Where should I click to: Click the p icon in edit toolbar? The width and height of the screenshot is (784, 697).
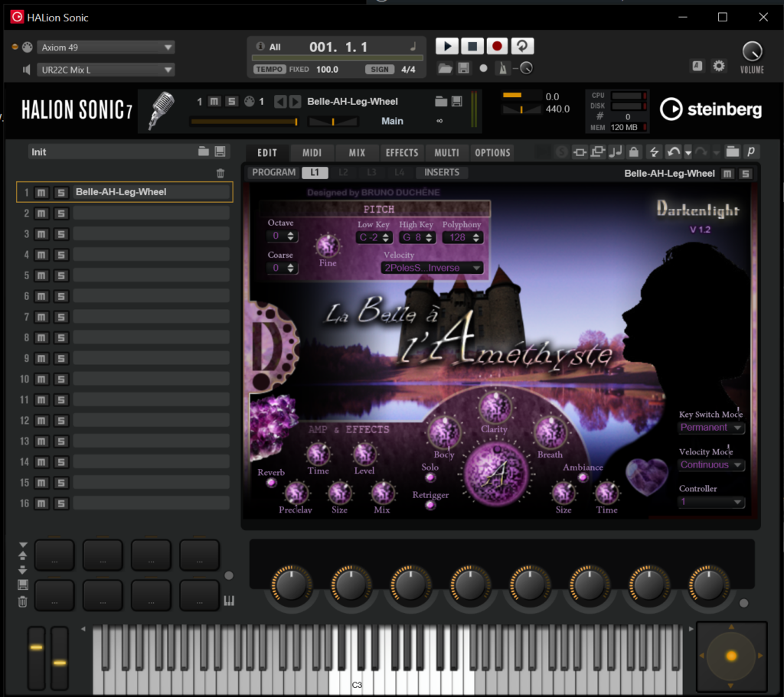click(x=751, y=152)
